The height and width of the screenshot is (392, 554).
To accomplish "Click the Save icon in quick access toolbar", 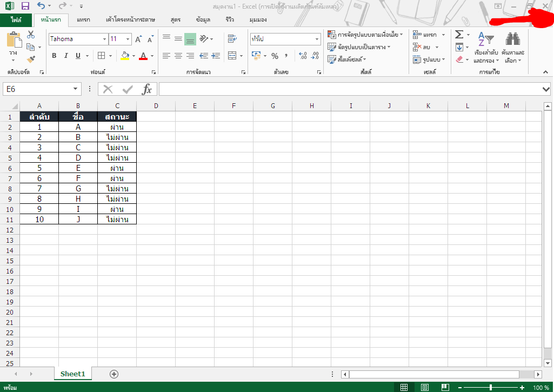I will click(x=25, y=5).
